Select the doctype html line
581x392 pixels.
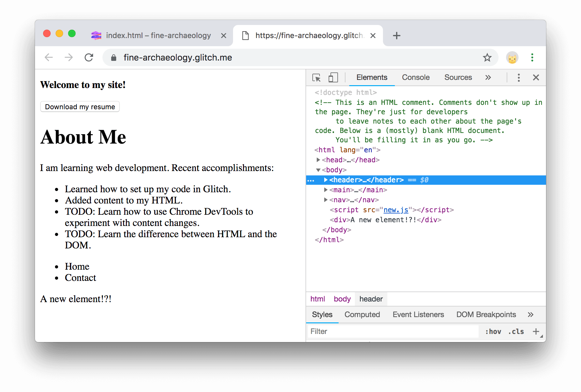[x=346, y=92]
